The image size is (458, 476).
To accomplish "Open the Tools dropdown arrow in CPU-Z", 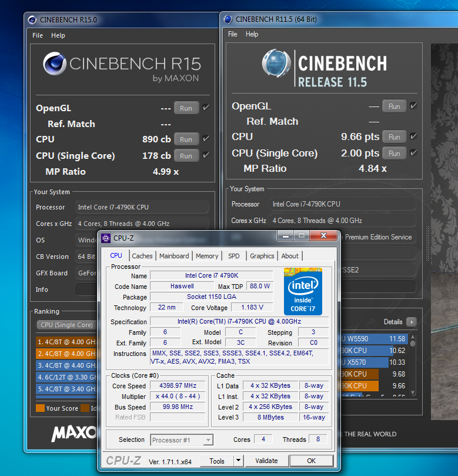I will pyautogui.click(x=238, y=461).
